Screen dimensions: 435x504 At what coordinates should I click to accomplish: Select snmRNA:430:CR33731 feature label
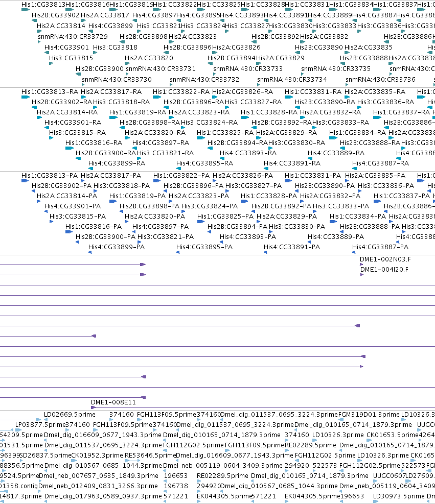[x=161, y=68]
